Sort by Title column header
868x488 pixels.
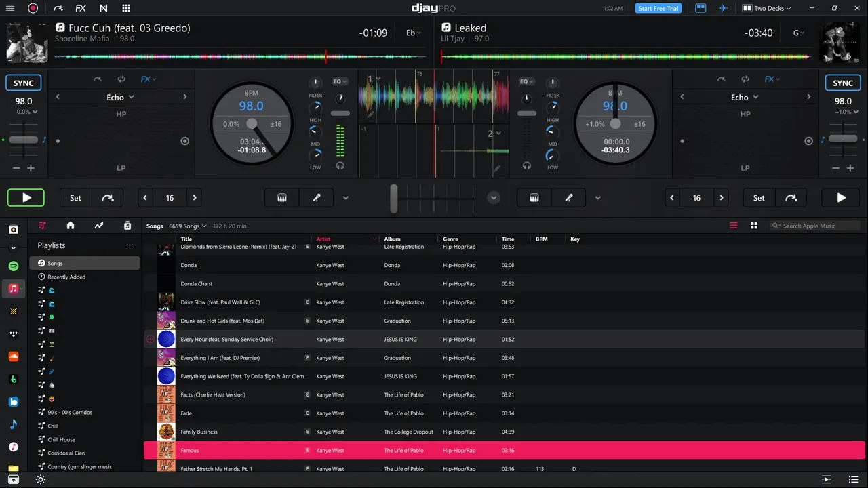pyautogui.click(x=186, y=239)
